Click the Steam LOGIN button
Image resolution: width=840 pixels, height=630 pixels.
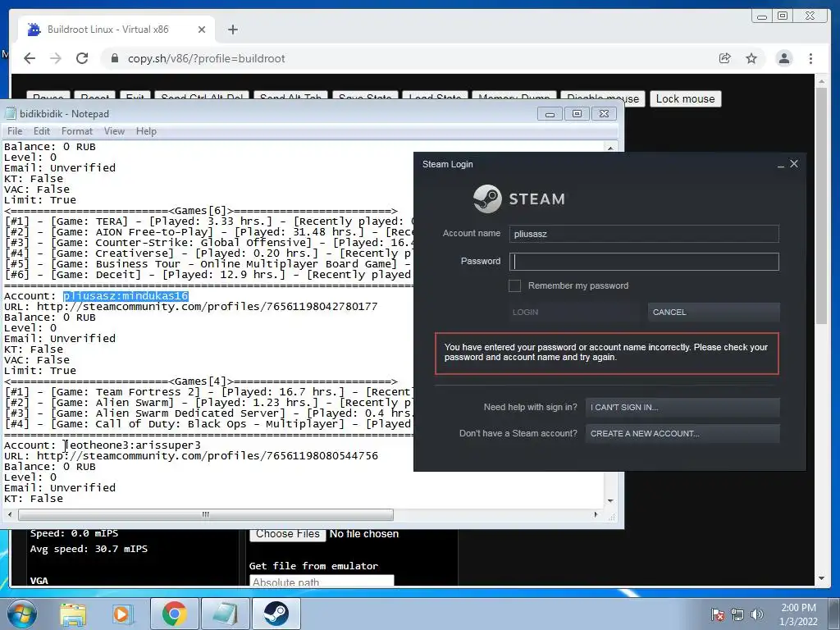(574, 312)
